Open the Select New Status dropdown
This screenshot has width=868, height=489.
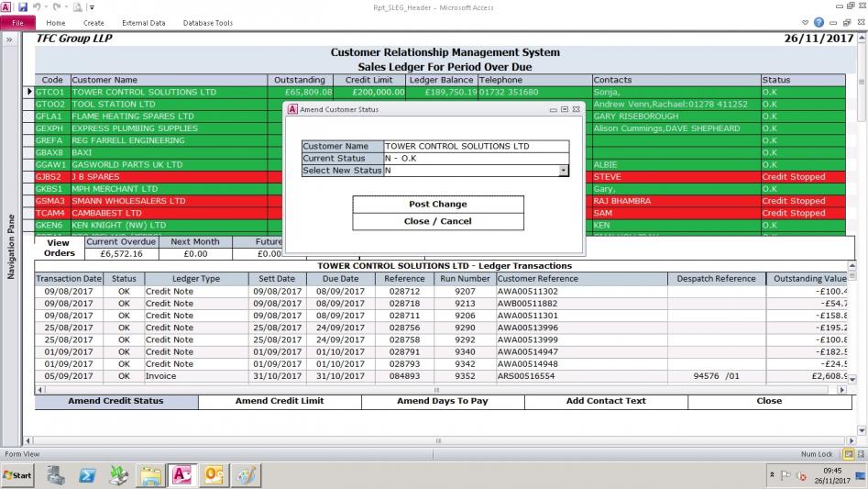tap(563, 171)
